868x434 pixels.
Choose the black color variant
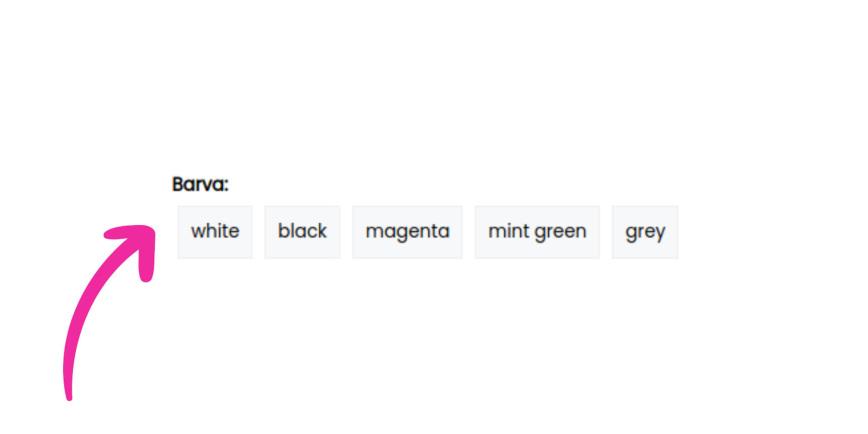tap(302, 232)
